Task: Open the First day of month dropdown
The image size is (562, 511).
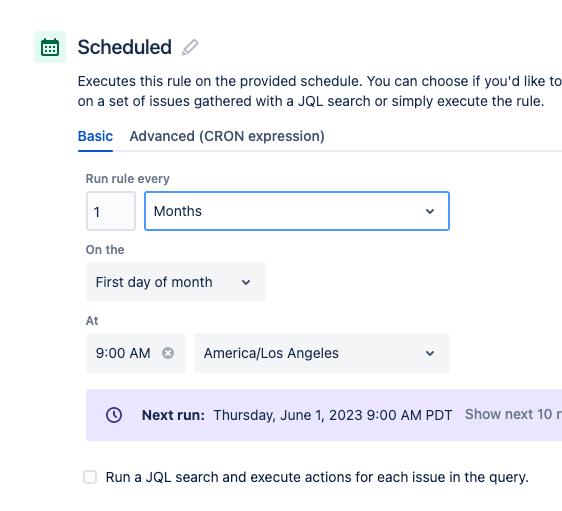Action: coord(176,282)
